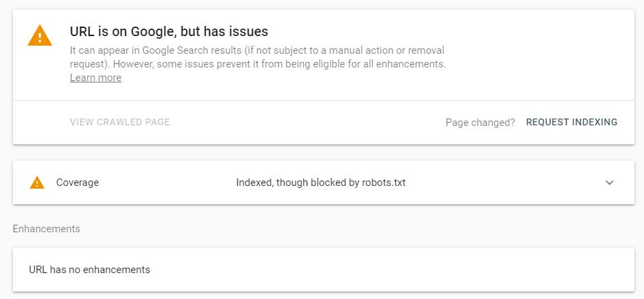Click the Enhancements section heading

point(46,229)
